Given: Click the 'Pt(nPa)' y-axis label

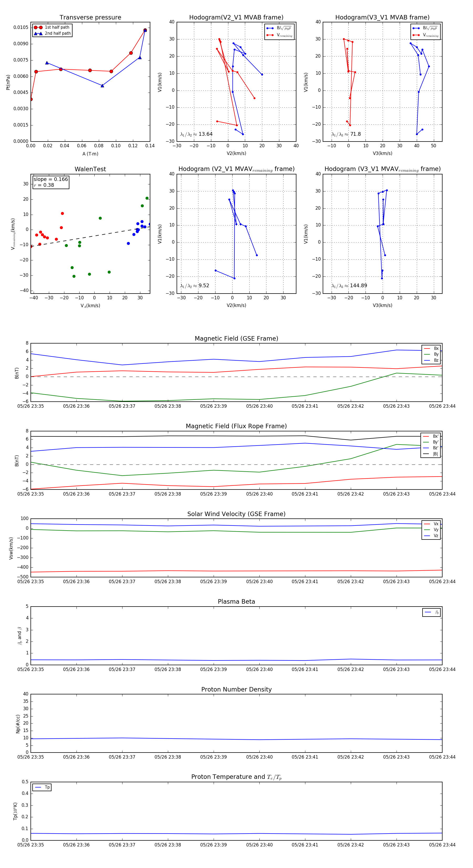Looking at the screenshot, I should click(8, 82).
